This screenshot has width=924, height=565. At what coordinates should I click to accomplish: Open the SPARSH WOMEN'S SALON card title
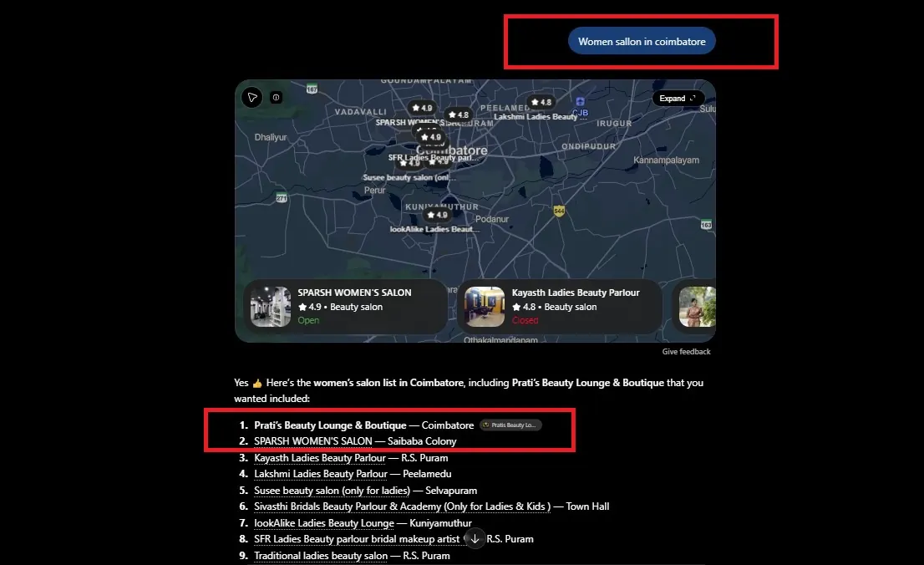click(354, 293)
